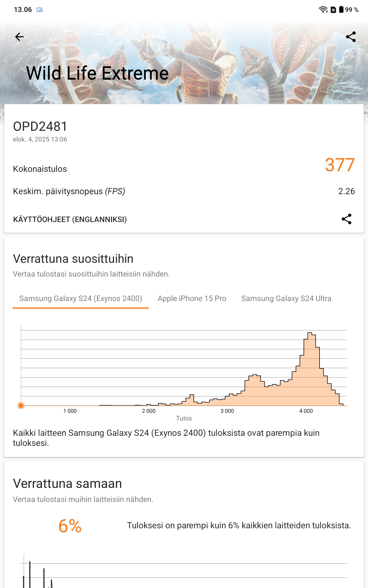Share result via icon beside Käyttöohjeet

click(347, 219)
